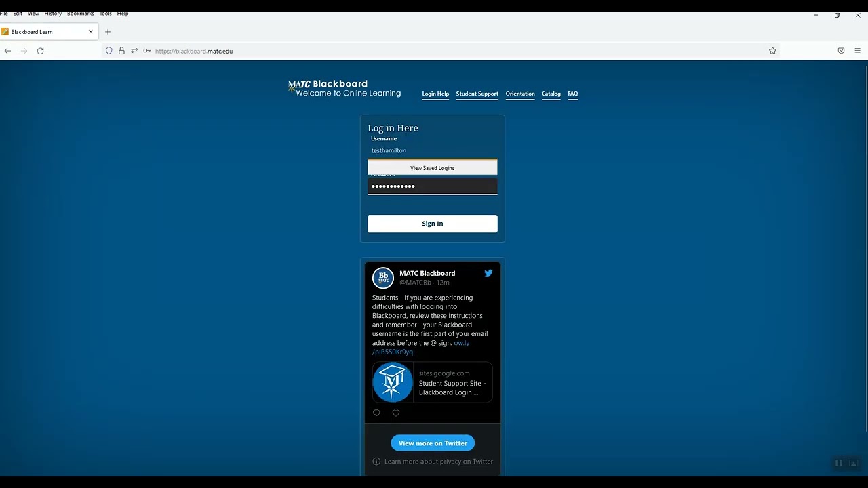Image resolution: width=868 pixels, height=488 pixels.
Task: Open the Student Support link
Action: tap(477, 94)
